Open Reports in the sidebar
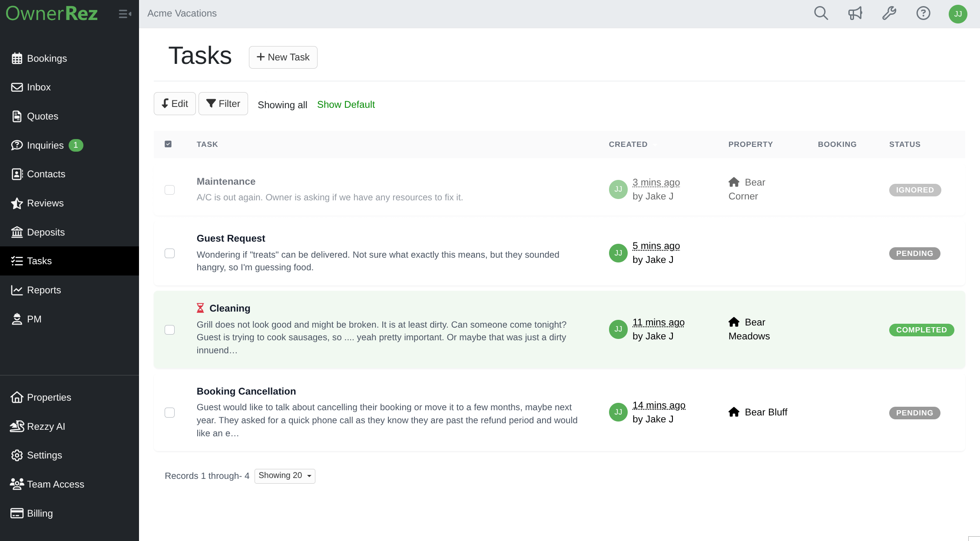This screenshot has width=980, height=541. 70,290
